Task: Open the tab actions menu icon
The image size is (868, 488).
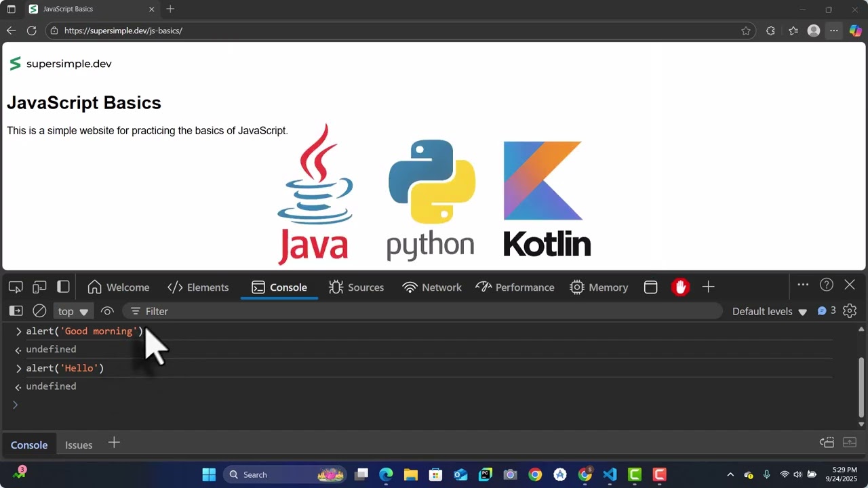Action: 11,9
